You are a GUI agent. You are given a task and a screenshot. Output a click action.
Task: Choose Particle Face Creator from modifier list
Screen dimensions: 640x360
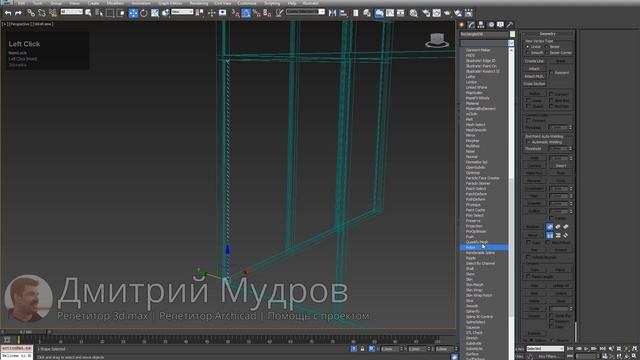[483, 178]
